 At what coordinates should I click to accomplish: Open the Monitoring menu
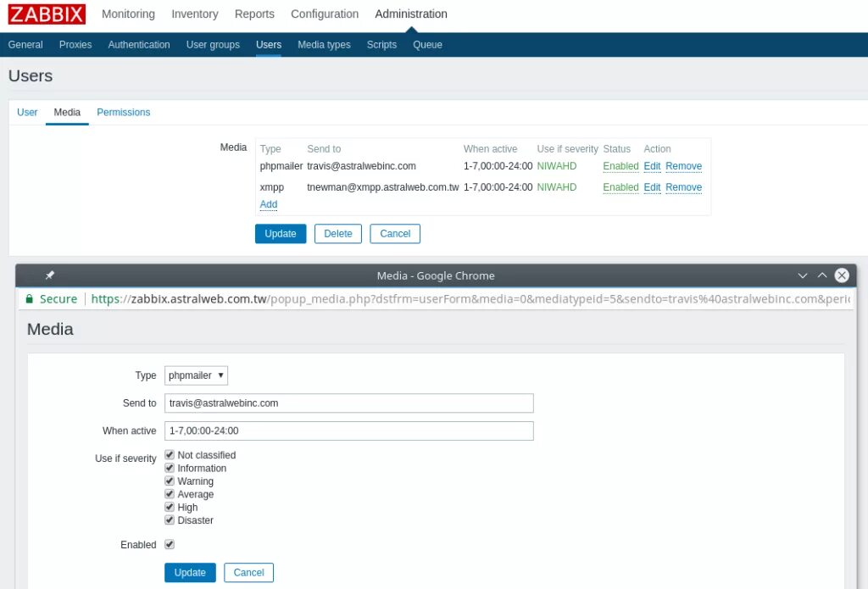click(129, 14)
